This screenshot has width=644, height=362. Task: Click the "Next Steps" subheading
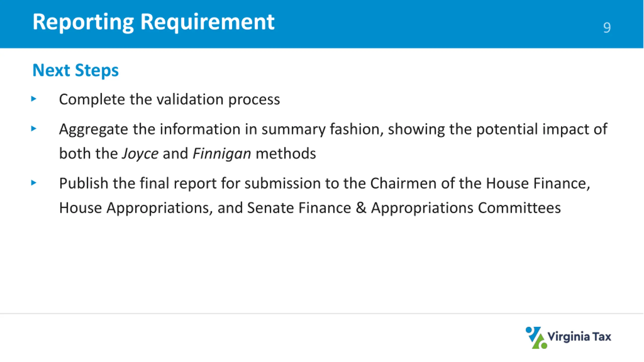75,70
